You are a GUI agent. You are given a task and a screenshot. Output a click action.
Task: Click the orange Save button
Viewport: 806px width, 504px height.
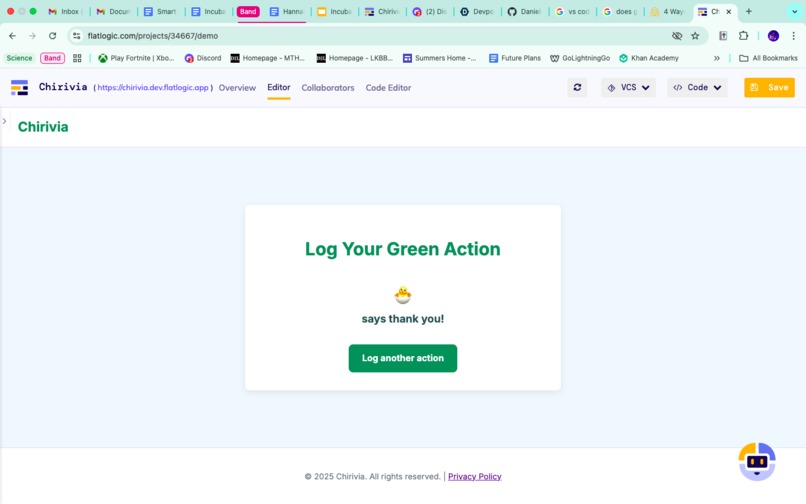click(x=769, y=87)
